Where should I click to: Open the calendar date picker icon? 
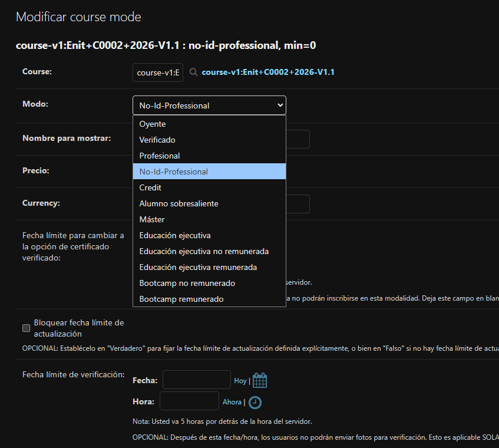point(260,381)
